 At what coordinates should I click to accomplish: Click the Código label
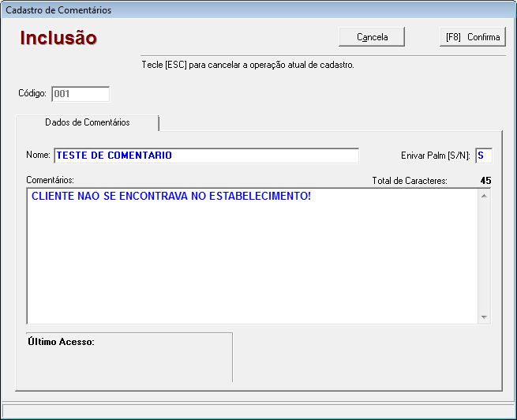32,94
